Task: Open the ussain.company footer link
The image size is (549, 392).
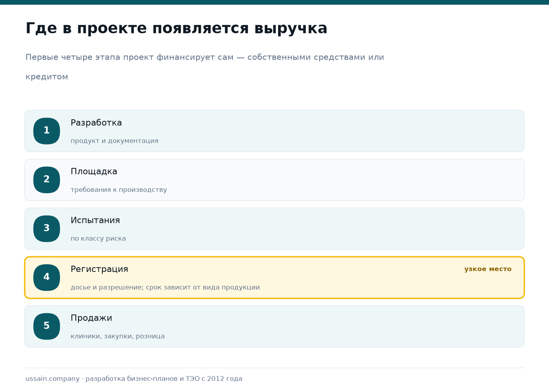Action: pos(53,379)
